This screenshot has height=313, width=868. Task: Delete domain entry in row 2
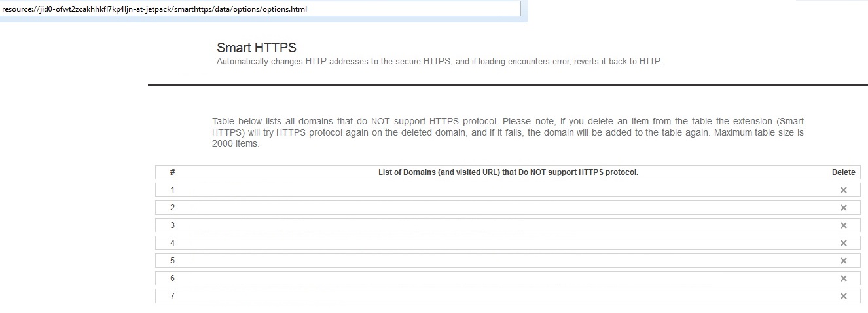tap(843, 208)
